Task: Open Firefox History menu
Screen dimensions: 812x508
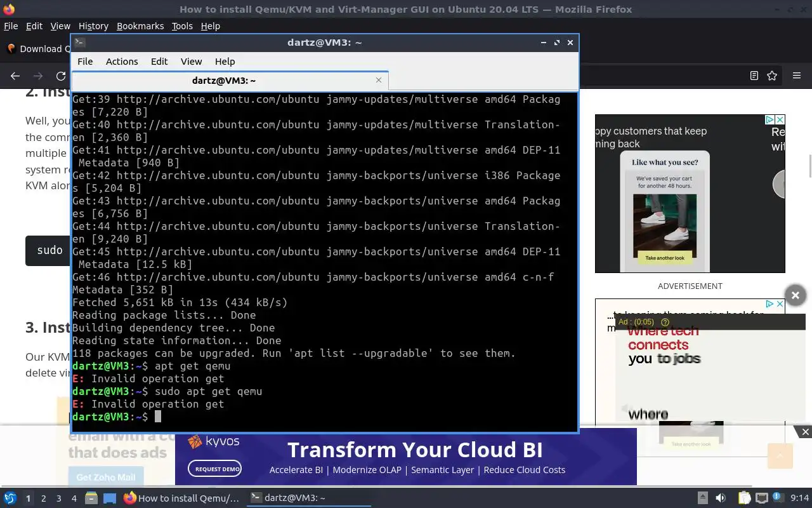Action: pos(93,26)
